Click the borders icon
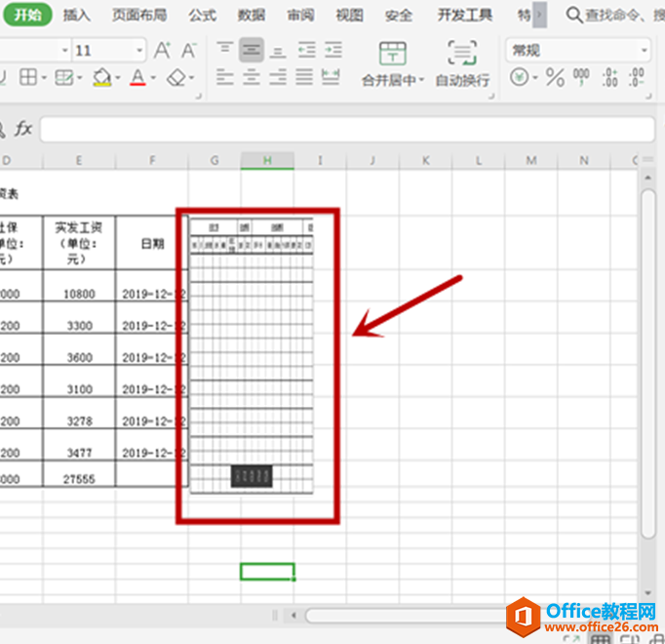This screenshot has width=665, height=644. tap(28, 77)
